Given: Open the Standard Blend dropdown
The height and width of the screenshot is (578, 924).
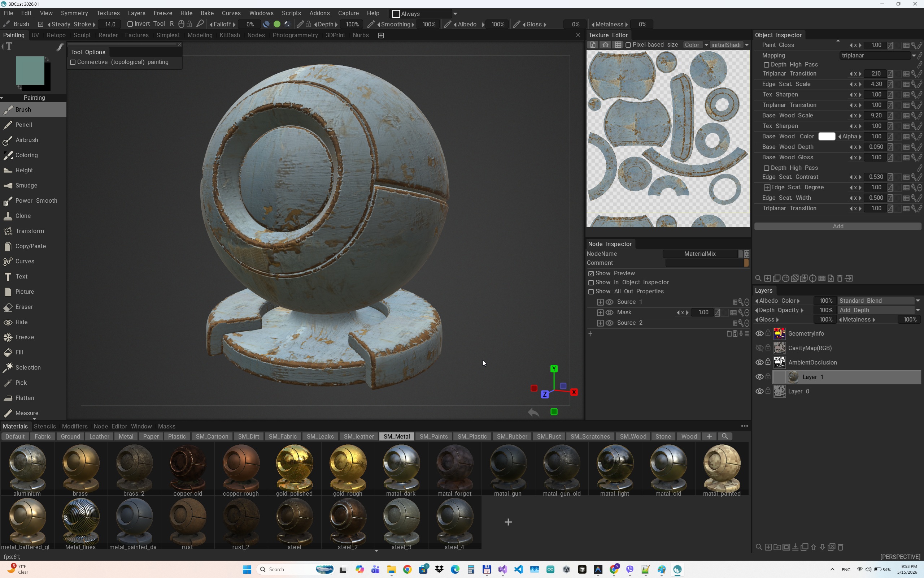Looking at the screenshot, I should (x=879, y=301).
